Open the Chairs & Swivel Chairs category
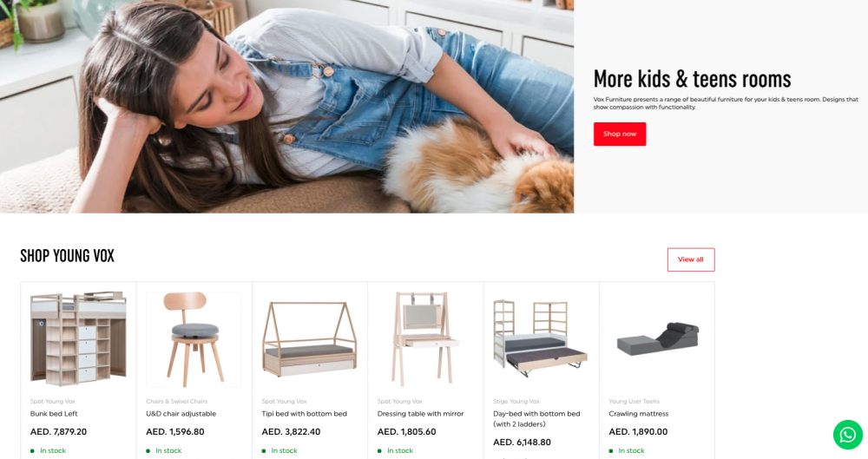The width and height of the screenshot is (868, 459). pyautogui.click(x=176, y=402)
